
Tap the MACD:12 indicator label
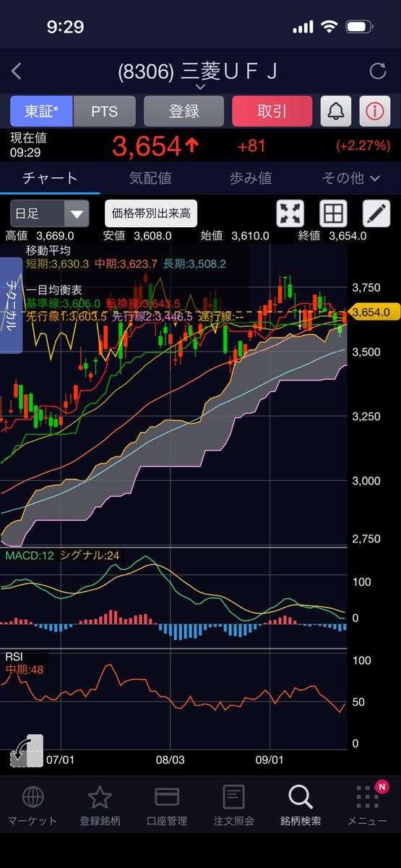pos(30,556)
